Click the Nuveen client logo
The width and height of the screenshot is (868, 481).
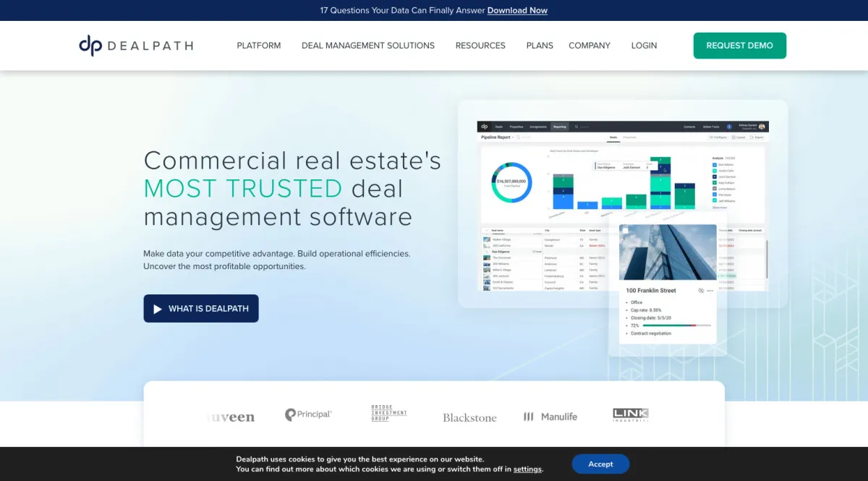point(231,417)
